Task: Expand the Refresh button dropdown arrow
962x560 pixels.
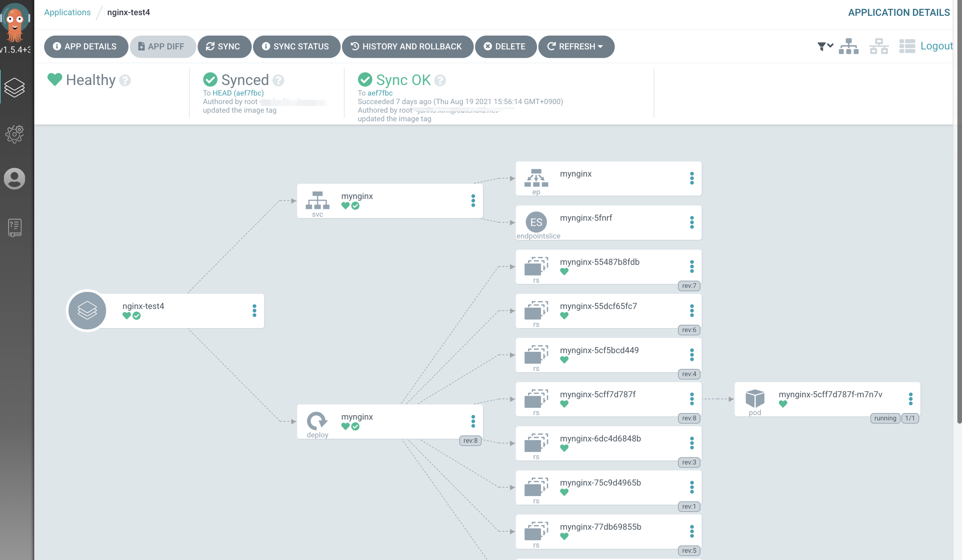Action: click(x=600, y=47)
